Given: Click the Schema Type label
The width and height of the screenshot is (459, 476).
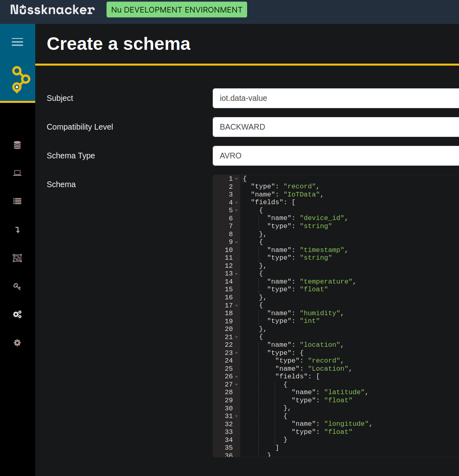Looking at the screenshot, I should coord(71,156).
